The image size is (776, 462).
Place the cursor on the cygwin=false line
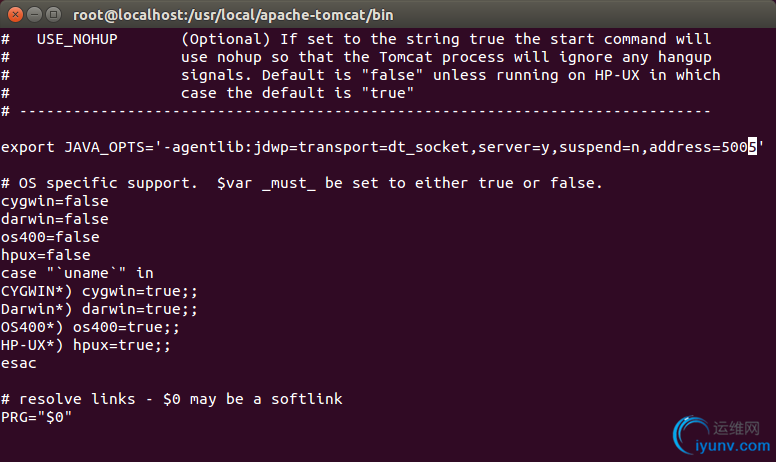55,201
